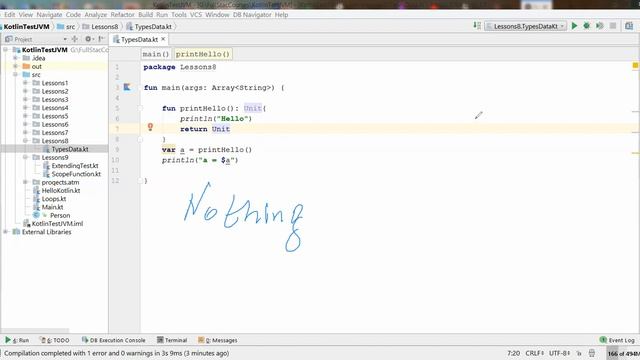
Task: Collapse the src folder
Action: pos(16,74)
